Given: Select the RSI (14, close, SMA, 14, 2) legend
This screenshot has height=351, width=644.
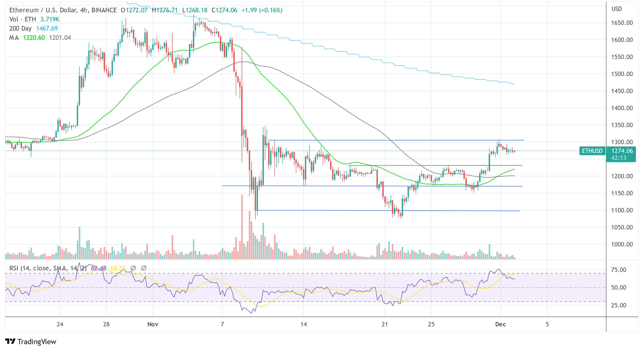Looking at the screenshot, I should coord(48,268).
